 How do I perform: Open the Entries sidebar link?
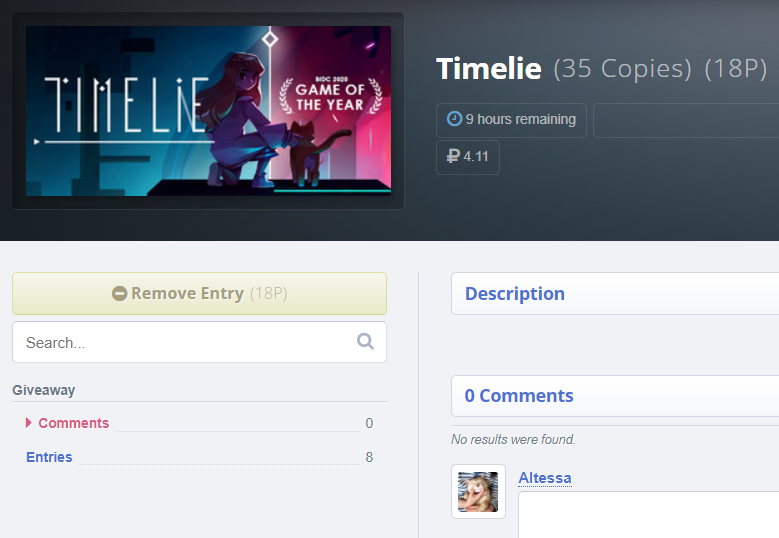(49, 457)
